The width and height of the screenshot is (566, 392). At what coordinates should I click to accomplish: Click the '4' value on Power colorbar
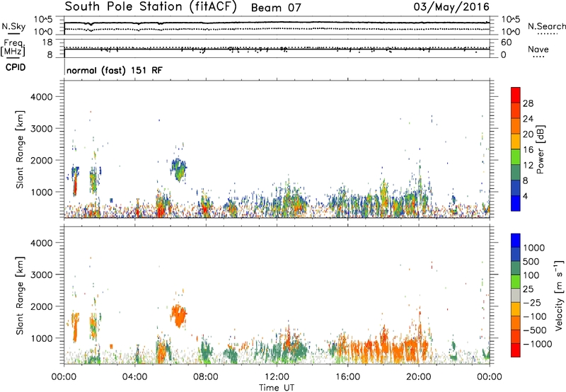pyautogui.click(x=526, y=197)
